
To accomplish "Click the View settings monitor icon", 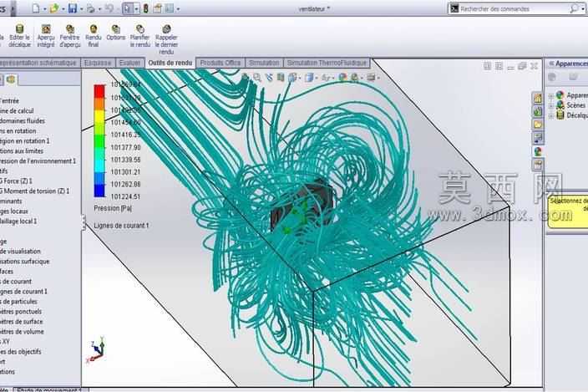I will tap(371, 78).
